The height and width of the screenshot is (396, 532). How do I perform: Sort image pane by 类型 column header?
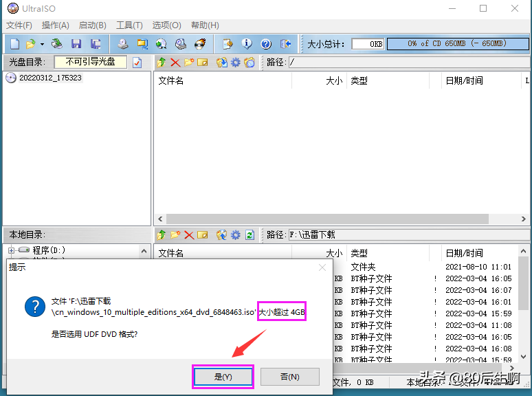(x=388, y=80)
